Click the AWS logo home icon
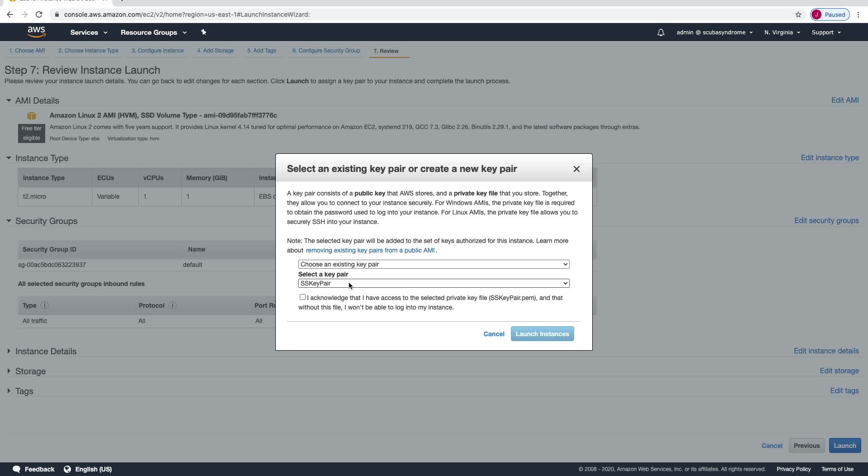 [36, 32]
